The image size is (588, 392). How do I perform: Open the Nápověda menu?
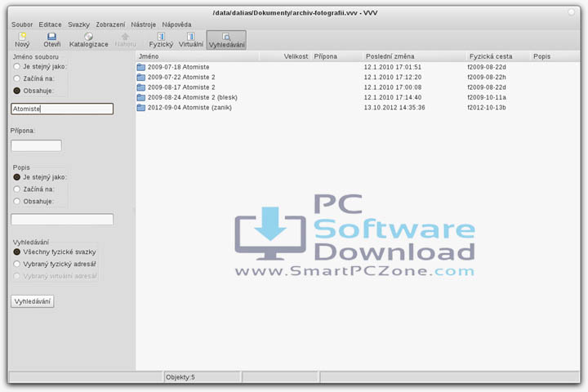[176, 24]
